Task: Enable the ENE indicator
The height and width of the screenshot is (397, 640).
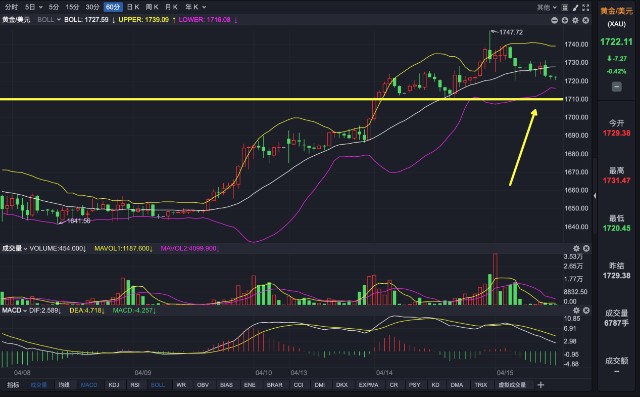Action: [x=249, y=385]
